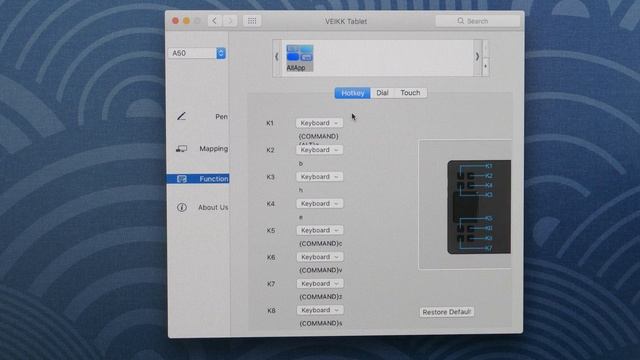Click the Function tablet icon in sidebar
The width and height of the screenshot is (640, 360).
tap(182, 179)
